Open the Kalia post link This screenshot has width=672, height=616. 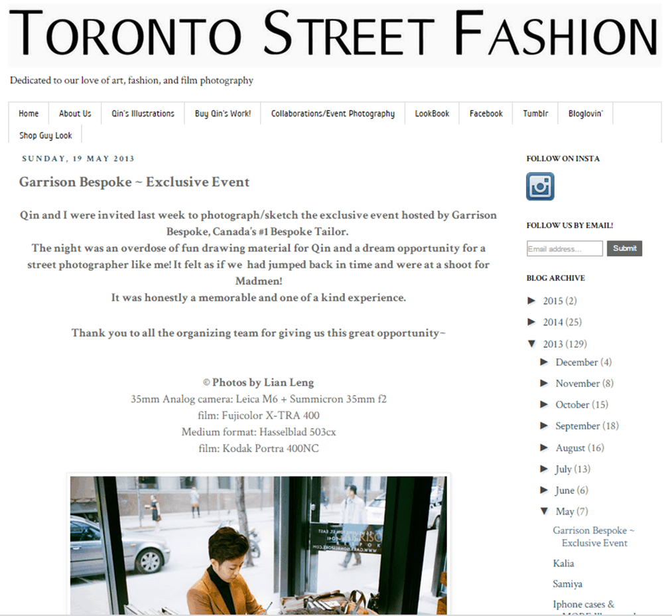click(563, 564)
